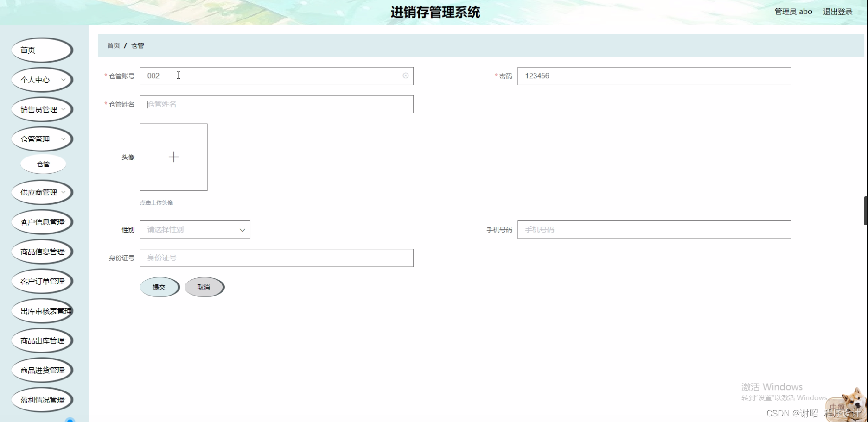Open 商品出库管理 in the sidebar

coord(42,340)
